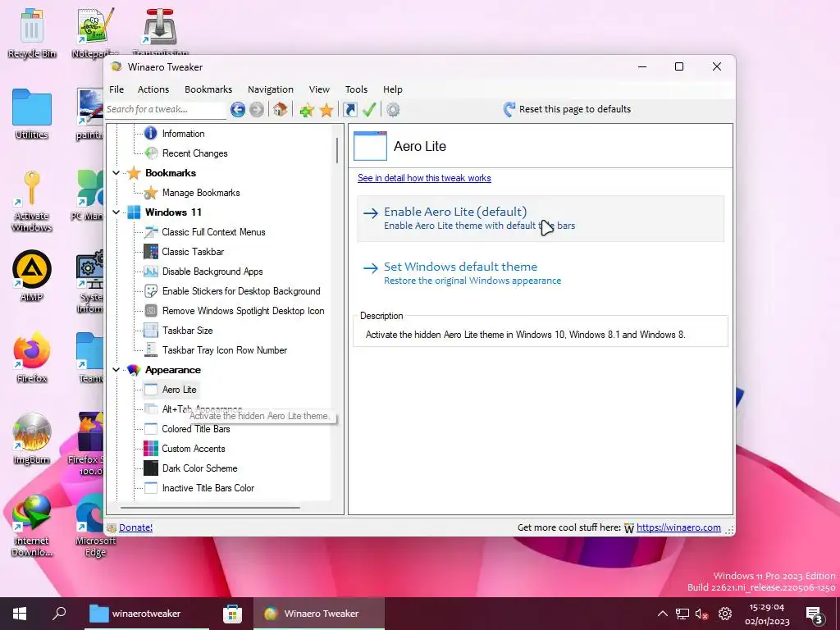The image size is (840, 630).
Task: Open bookmarks with the plain gold star toolbar icon
Action: 326,110
